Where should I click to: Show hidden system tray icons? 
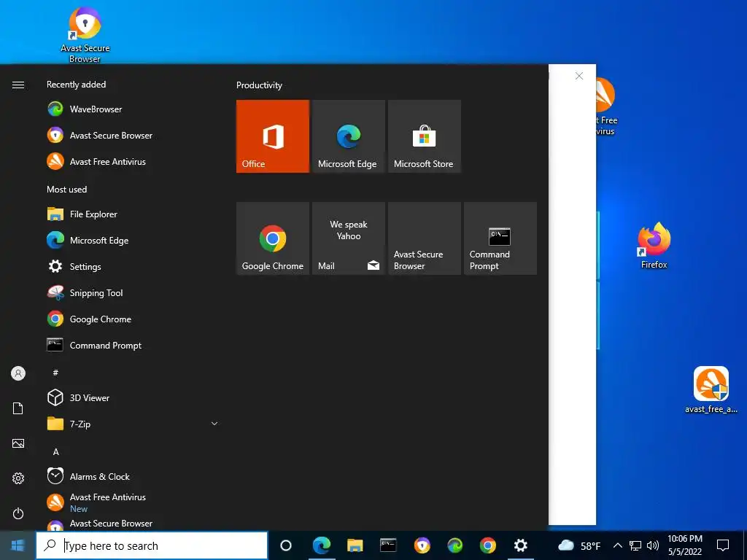click(617, 545)
